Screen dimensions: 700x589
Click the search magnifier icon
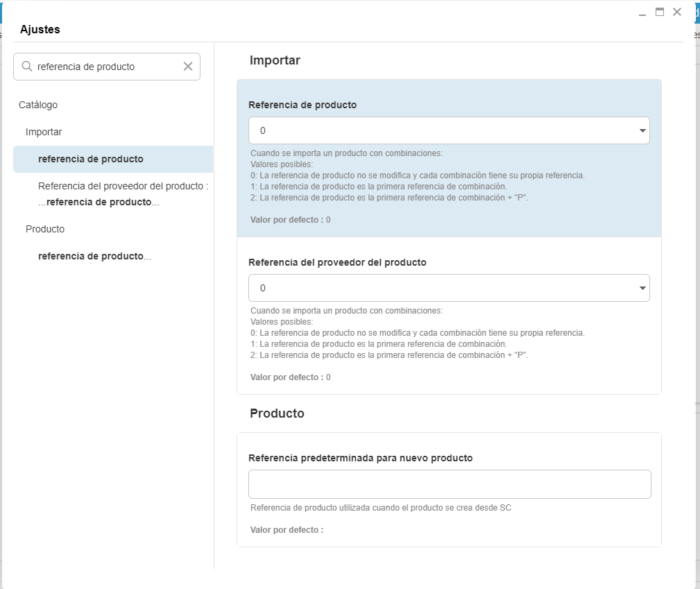[27, 67]
